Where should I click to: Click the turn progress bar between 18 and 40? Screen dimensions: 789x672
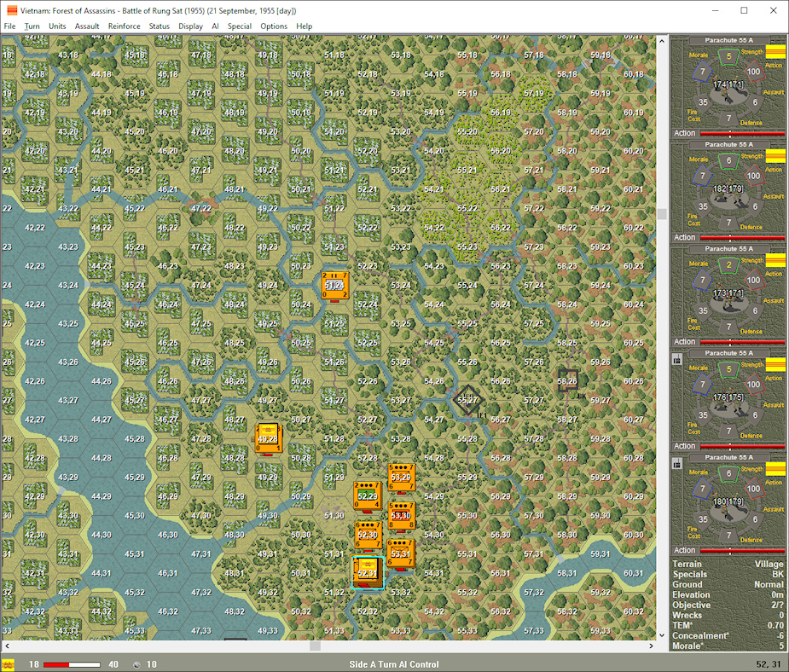pos(72,664)
